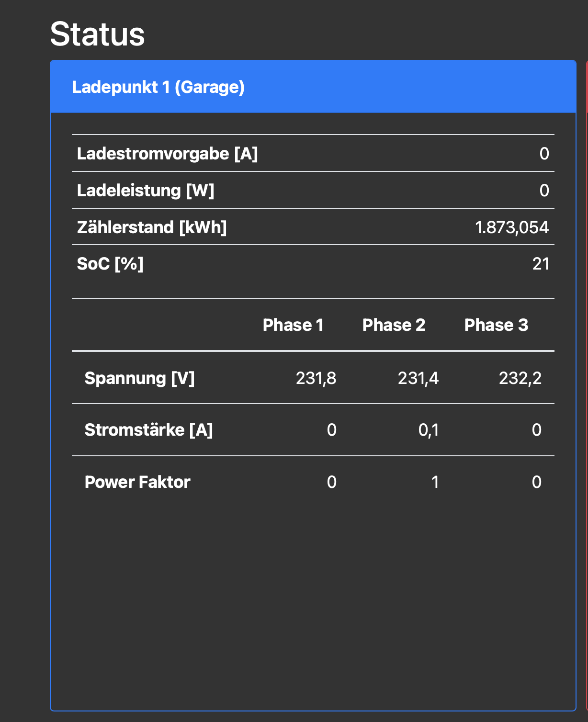Select the Zählerstand [kWh] label

point(152,227)
